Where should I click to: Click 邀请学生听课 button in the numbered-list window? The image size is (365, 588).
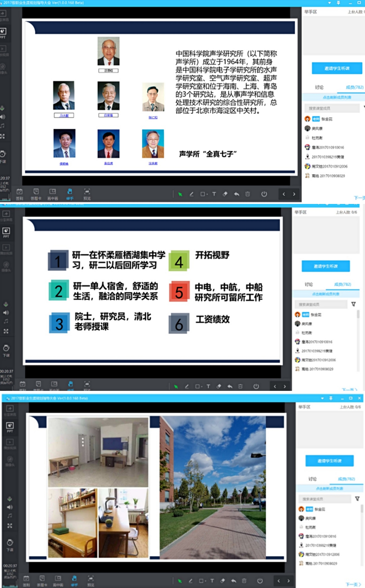tap(326, 266)
